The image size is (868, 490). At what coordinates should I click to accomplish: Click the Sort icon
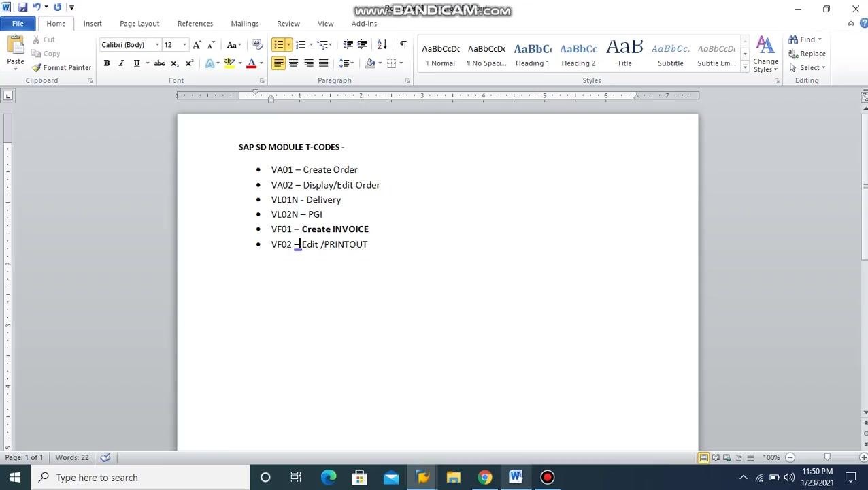click(382, 45)
